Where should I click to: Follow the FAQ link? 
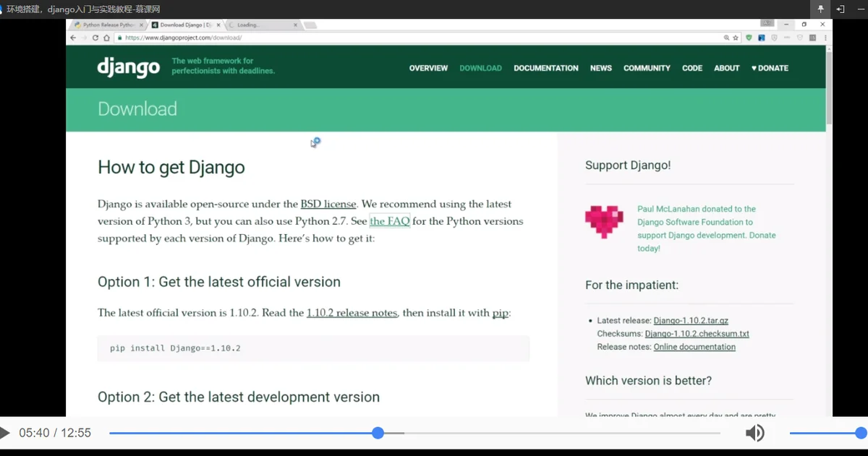click(x=390, y=221)
